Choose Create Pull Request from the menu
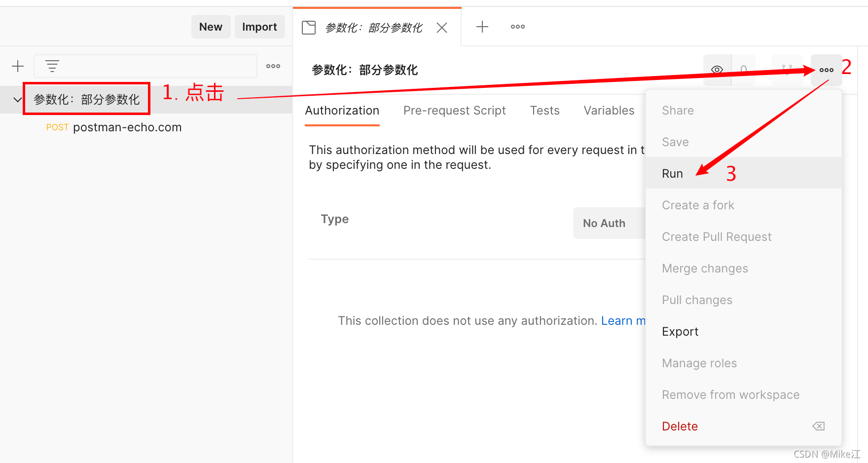The width and height of the screenshot is (868, 463). (744, 237)
